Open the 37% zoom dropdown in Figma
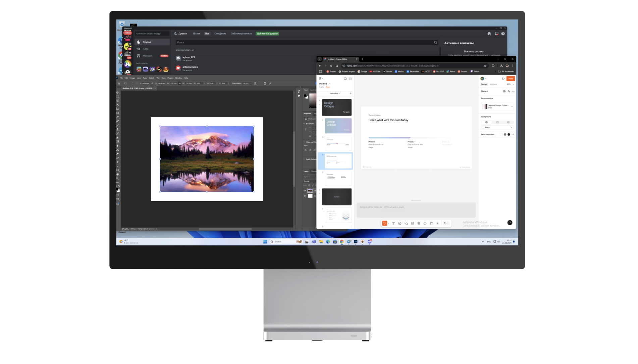This screenshot has width=638, height=364. (510, 84)
